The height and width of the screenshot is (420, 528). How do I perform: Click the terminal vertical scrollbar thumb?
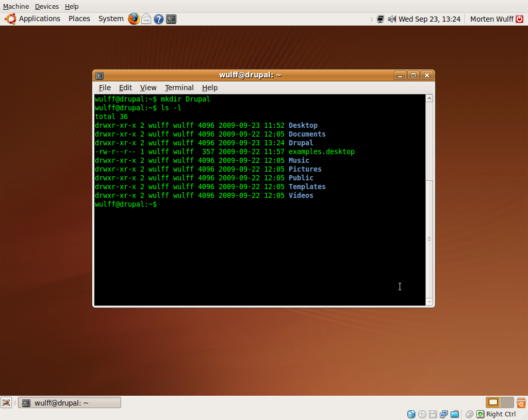pyautogui.click(x=430, y=239)
